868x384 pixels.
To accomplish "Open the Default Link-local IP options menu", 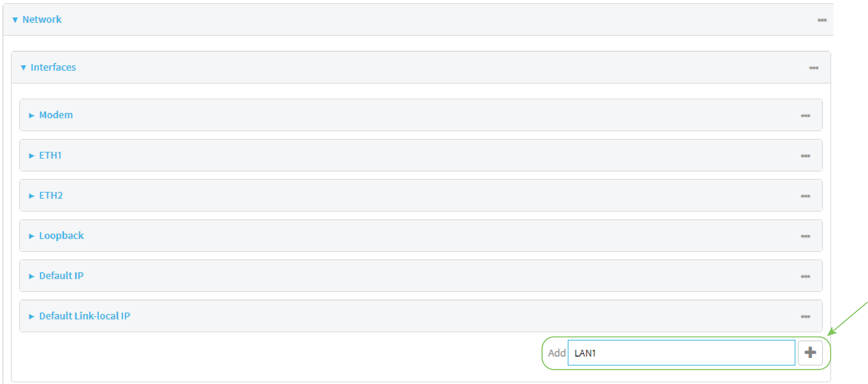I will (806, 316).
